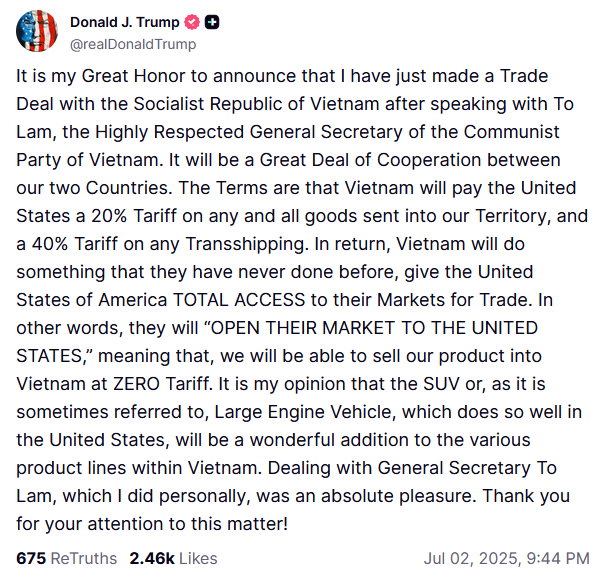
Task: Open Donald J. Trump's profile avatar
Action: (x=37, y=31)
